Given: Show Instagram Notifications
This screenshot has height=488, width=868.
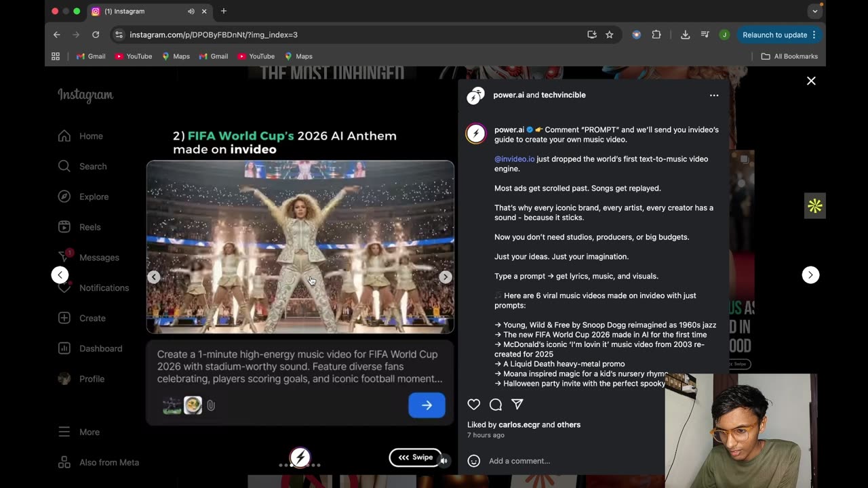Looking at the screenshot, I should coord(93,287).
